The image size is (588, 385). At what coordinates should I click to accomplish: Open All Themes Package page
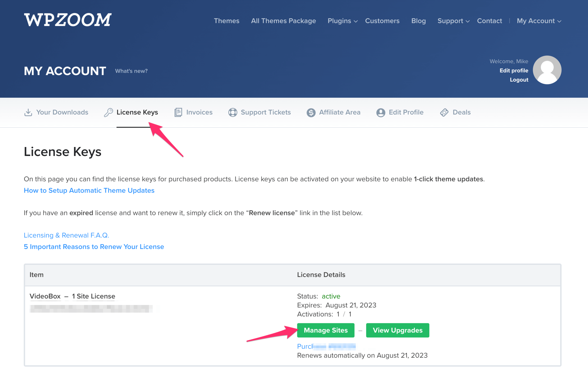[283, 21]
